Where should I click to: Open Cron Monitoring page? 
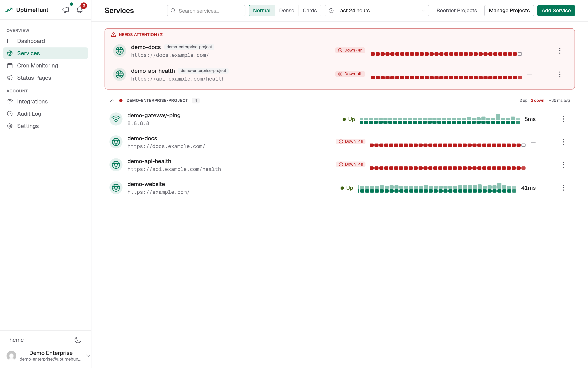[46, 65]
